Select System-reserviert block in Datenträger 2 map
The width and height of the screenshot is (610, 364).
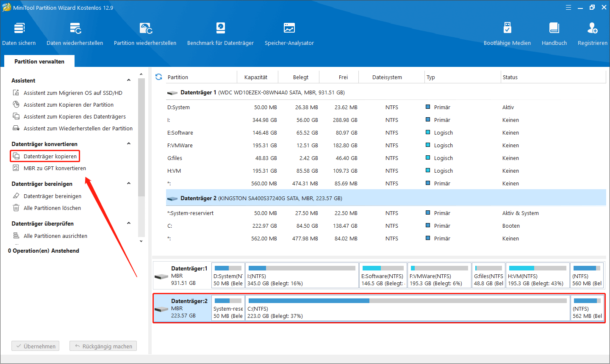pyautogui.click(x=228, y=308)
